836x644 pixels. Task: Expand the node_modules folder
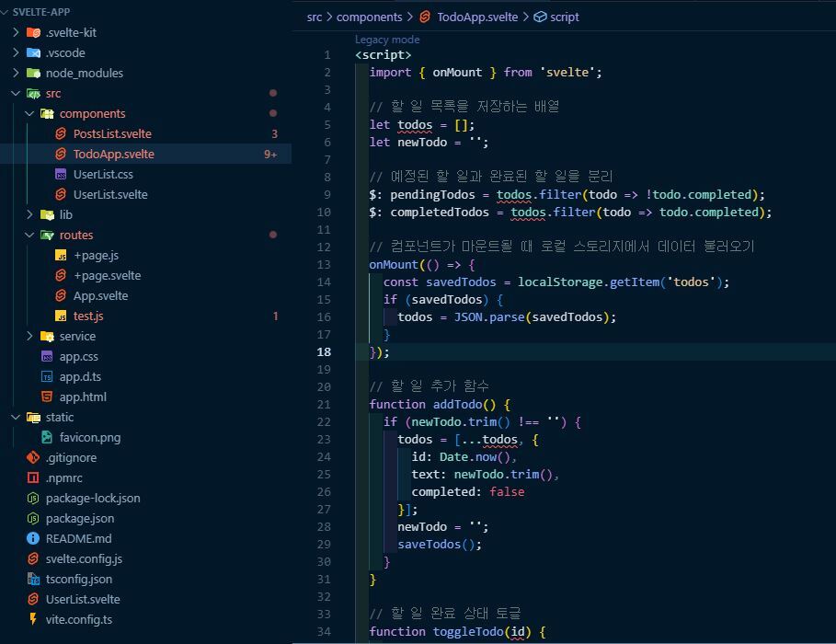click(17, 74)
